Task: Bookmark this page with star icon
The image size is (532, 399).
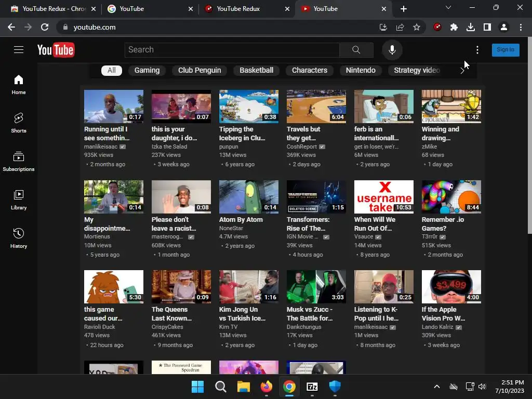Action: pyautogui.click(x=417, y=27)
